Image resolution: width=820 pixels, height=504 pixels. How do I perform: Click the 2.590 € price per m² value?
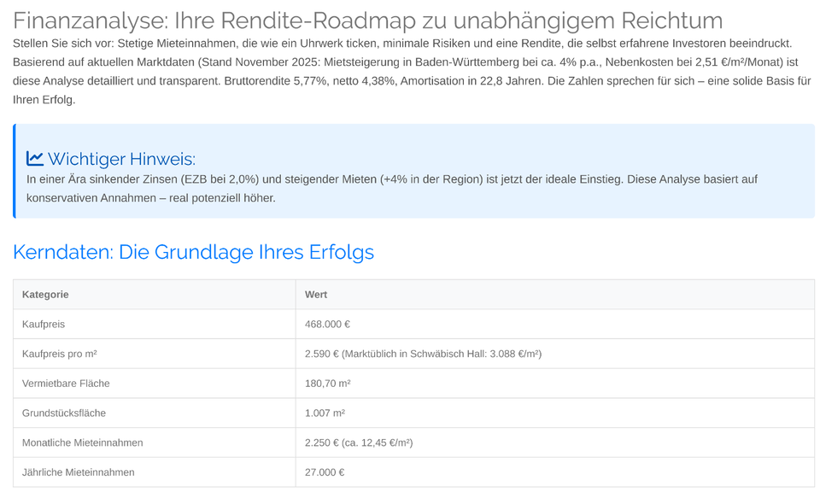423,354
